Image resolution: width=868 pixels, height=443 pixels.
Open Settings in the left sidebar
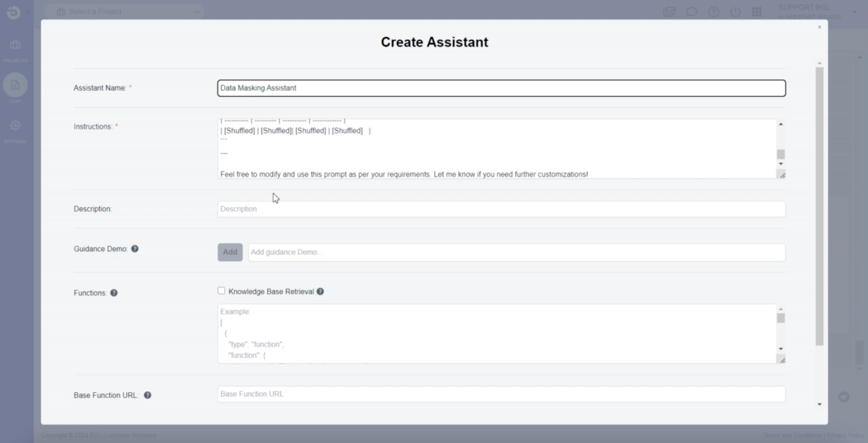coord(15,131)
